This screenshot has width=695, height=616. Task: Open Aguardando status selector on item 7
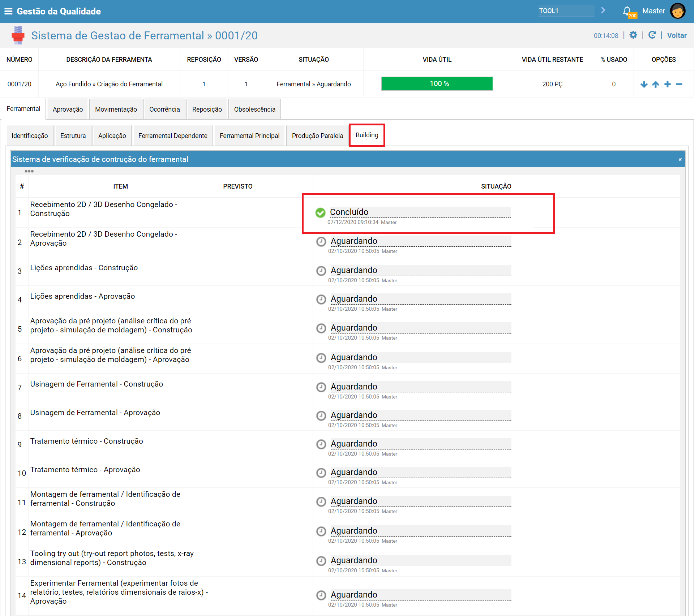pyautogui.click(x=421, y=387)
